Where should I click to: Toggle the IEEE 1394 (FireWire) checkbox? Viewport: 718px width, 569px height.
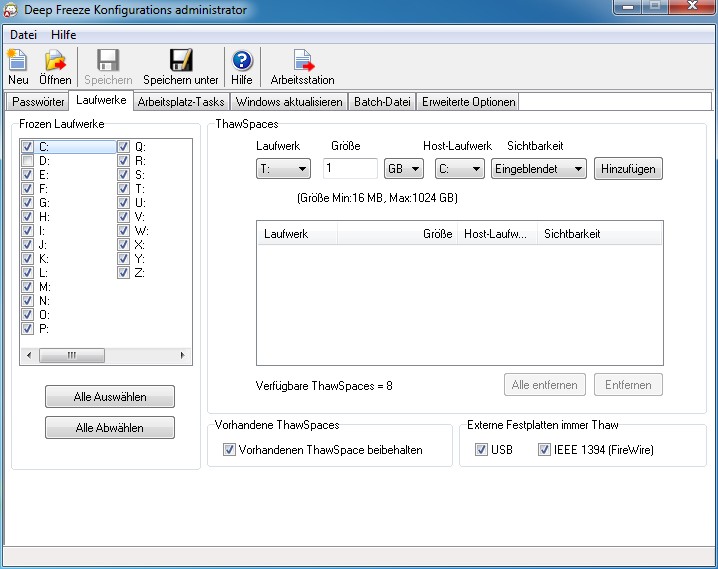pos(544,450)
